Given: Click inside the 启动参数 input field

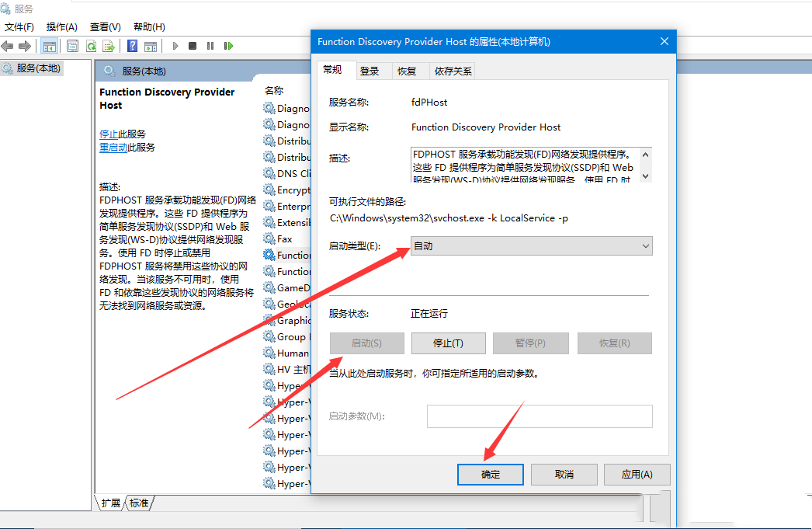Looking at the screenshot, I should pos(540,416).
